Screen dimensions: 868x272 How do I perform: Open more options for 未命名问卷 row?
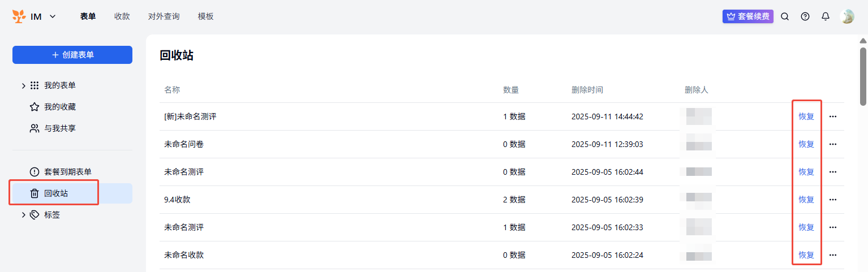(832, 144)
